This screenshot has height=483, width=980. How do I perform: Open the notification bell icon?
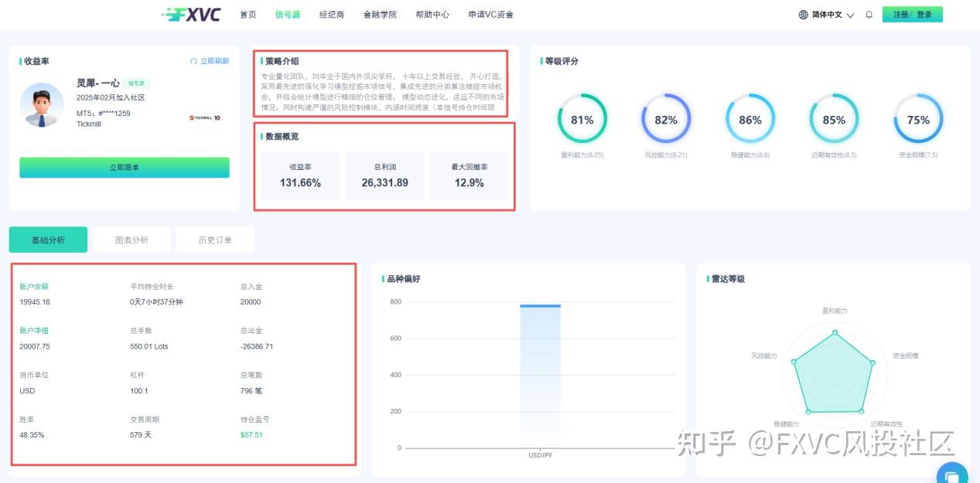868,14
